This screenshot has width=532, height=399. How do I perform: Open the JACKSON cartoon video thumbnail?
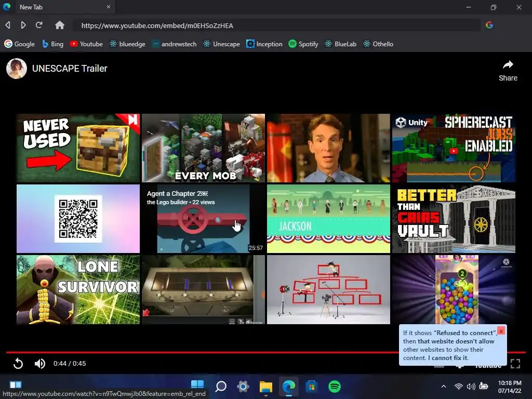pyautogui.click(x=328, y=219)
